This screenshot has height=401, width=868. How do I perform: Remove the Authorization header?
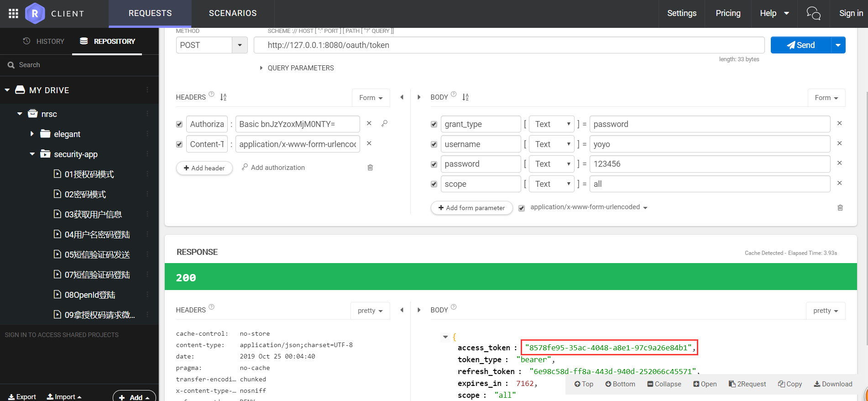(x=369, y=123)
